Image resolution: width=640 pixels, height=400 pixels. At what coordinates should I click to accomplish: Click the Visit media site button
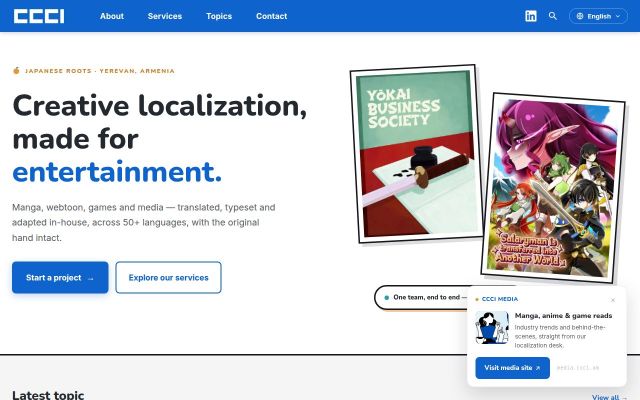pyautogui.click(x=513, y=368)
